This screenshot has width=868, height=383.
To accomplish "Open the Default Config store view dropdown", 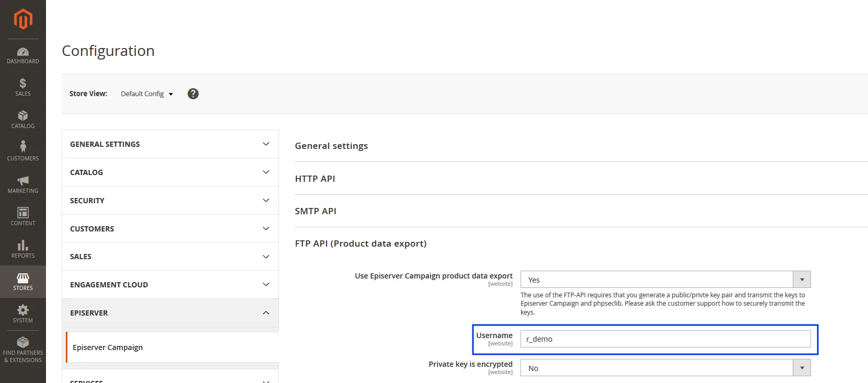I will click(x=147, y=94).
